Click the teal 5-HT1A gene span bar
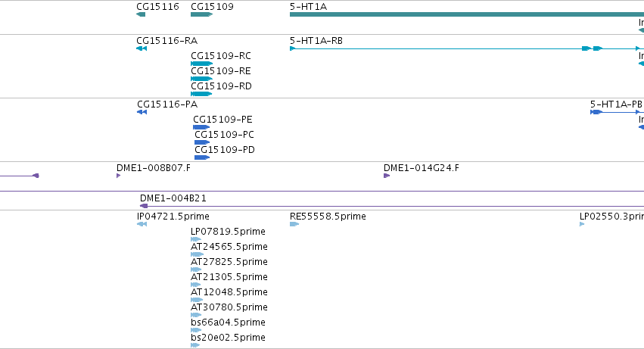The width and height of the screenshot is (644, 349). point(467,14)
